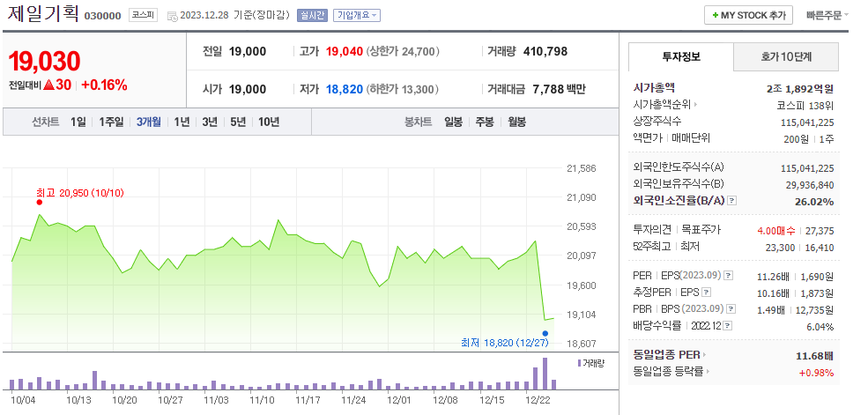Click the 상한가 24,700 text
Screen dimensions: 868x415
pyautogui.click(x=403, y=51)
